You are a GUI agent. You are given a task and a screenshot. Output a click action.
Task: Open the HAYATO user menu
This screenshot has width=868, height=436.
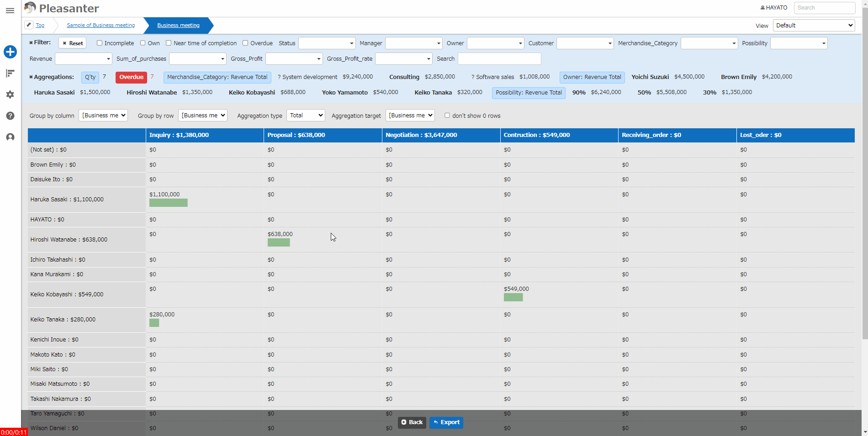pos(773,8)
